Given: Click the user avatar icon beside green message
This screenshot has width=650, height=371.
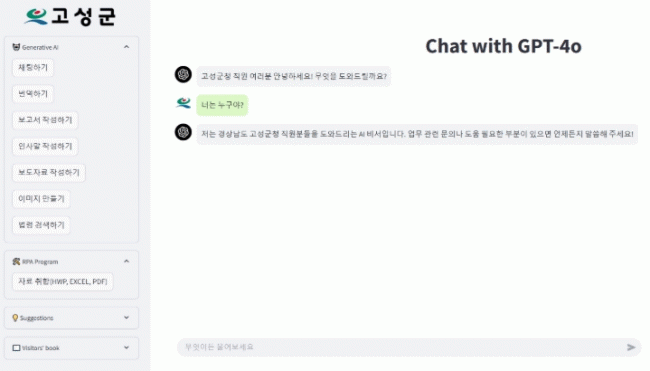Looking at the screenshot, I should (183, 102).
